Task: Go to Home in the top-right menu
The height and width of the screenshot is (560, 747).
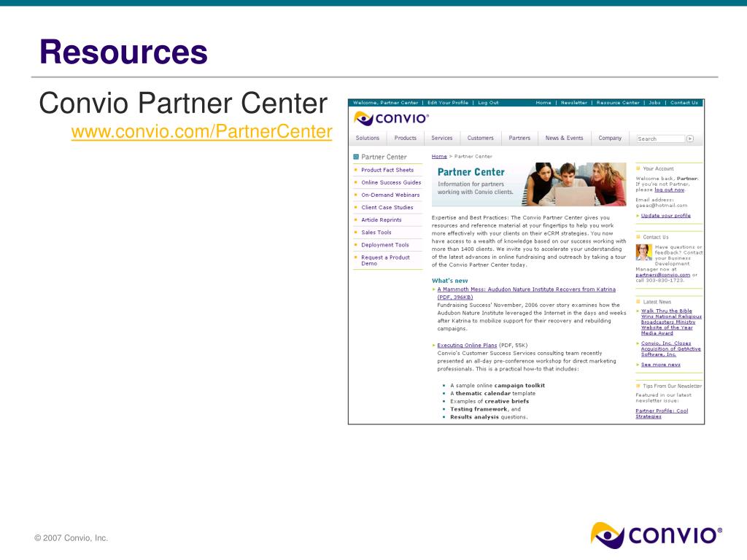Action: tap(543, 102)
